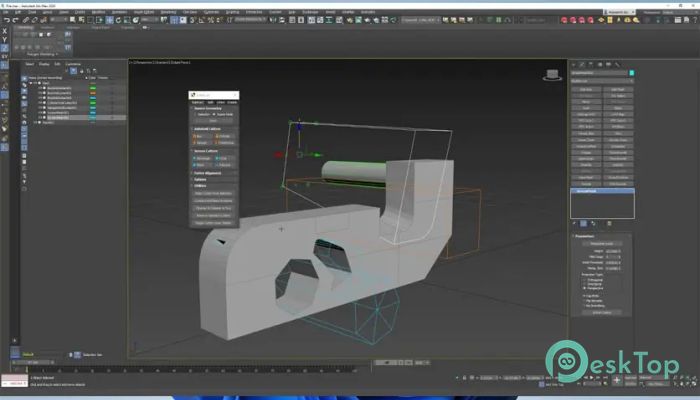This screenshot has height=400, width=700.
Task: Open Display menu in scene explorer
Action: point(43,64)
